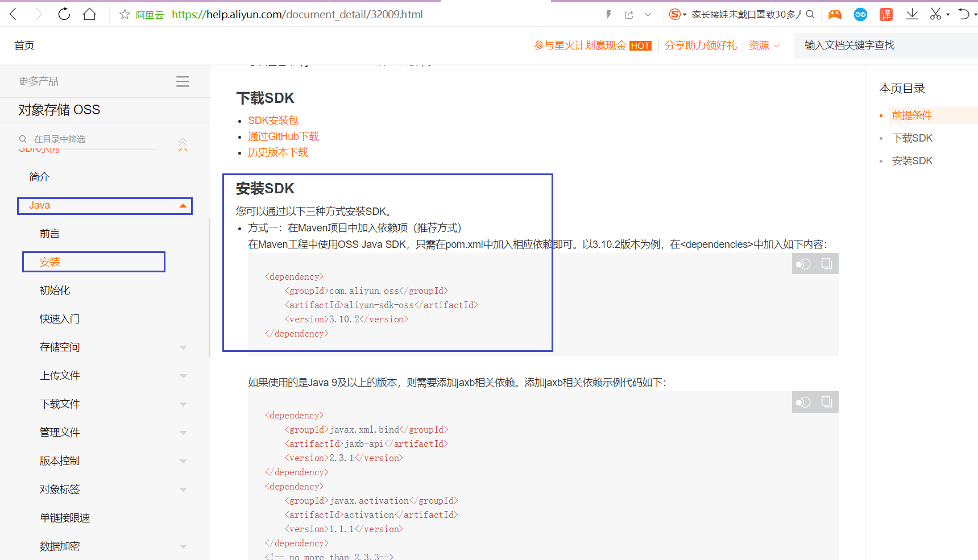Open the blue infinity extension icon
The width and height of the screenshot is (978, 560).
[x=860, y=15]
